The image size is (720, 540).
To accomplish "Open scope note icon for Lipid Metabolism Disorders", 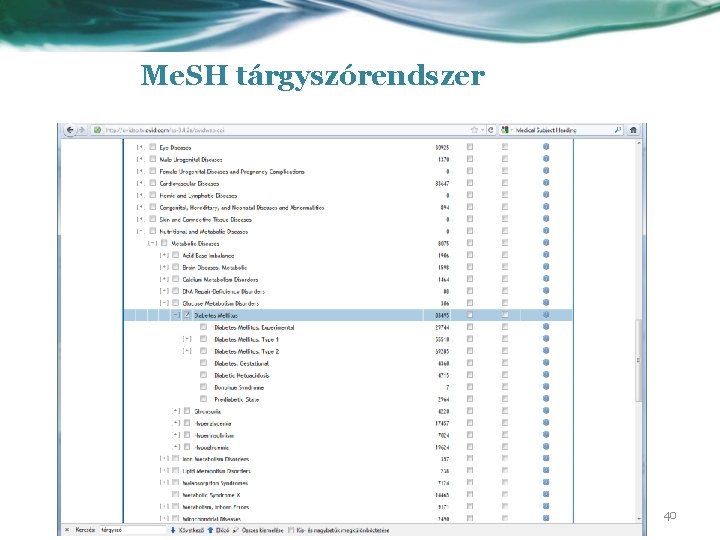I will [x=546, y=470].
